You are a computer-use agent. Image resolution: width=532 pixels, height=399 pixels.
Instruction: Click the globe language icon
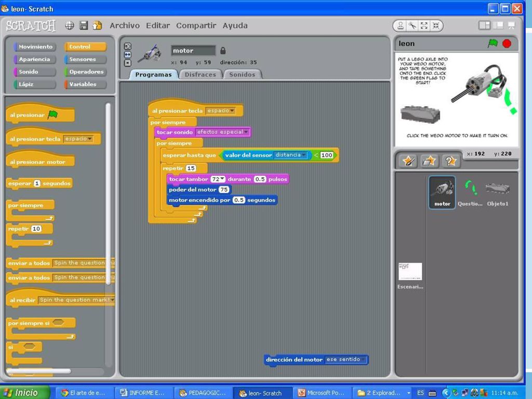tap(70, 25)
